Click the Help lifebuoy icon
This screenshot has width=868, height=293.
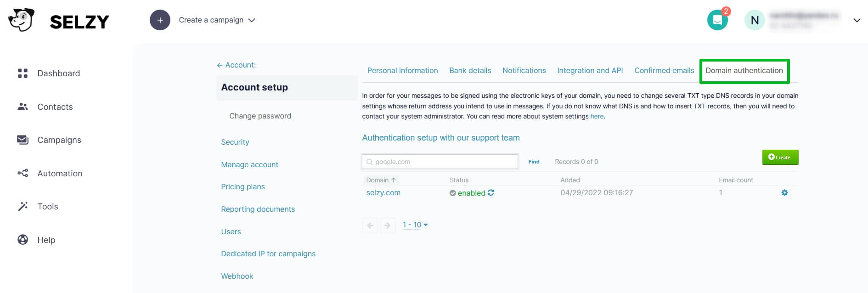pos(23,240)
